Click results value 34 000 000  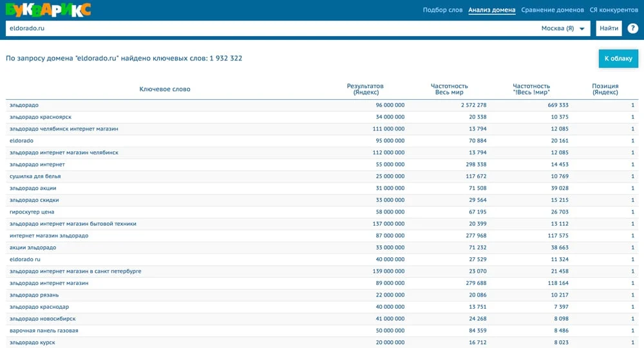pyautogui.click(x=390, y=117)
